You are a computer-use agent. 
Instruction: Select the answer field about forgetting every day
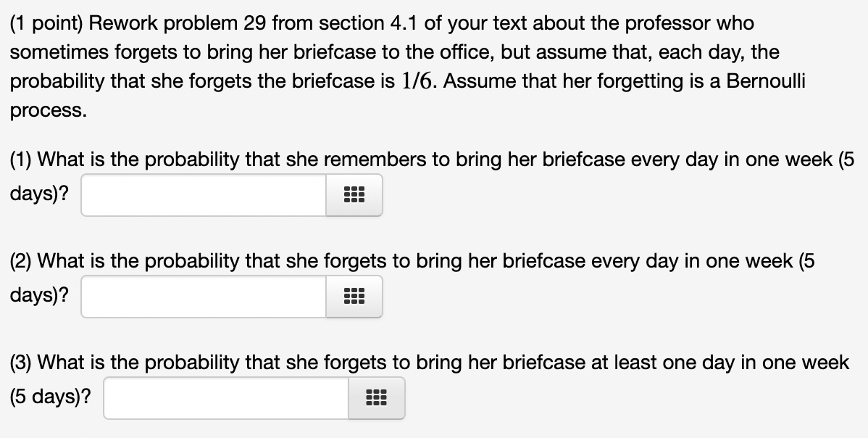203,296
